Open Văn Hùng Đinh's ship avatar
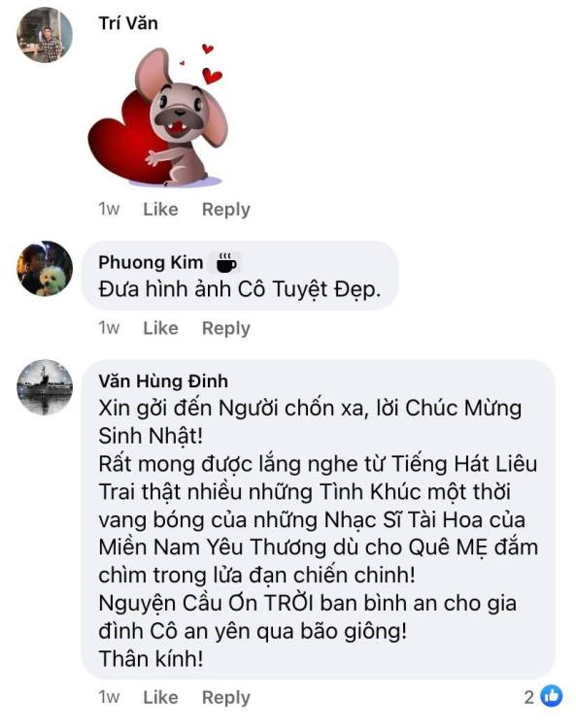Viewport: 576px width, 728px height. click(45, 386)
